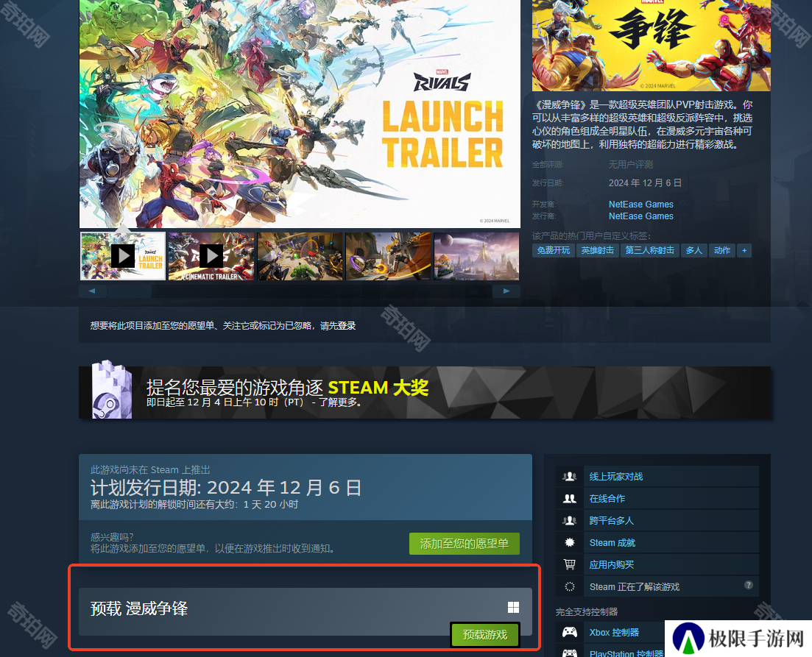
Task: Click the cross-platform multiplayer icon beside 跨平台多人
Action: pos(570,521)
